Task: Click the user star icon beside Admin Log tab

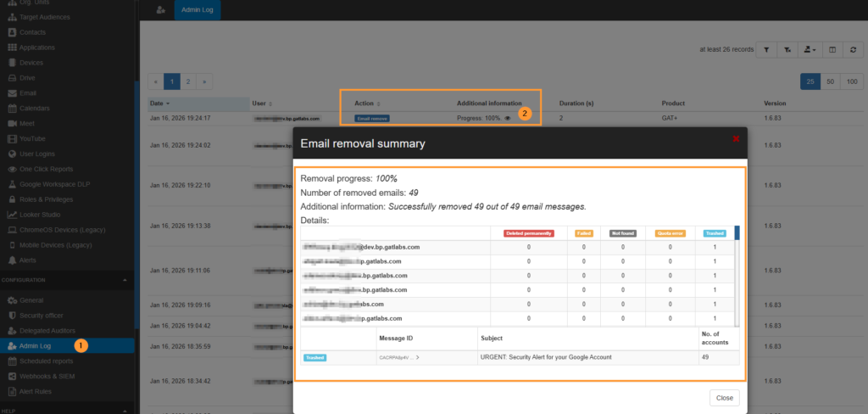Action: coord(160,9)
